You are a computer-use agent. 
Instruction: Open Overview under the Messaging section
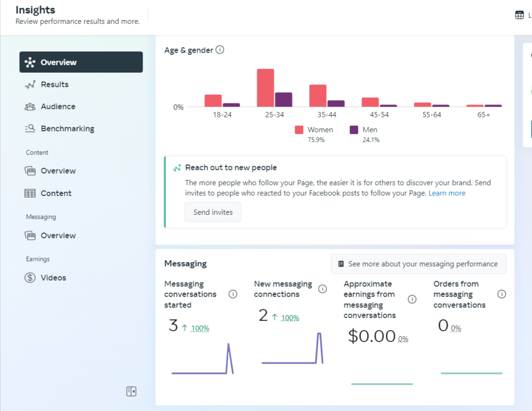tap(58, 236)
